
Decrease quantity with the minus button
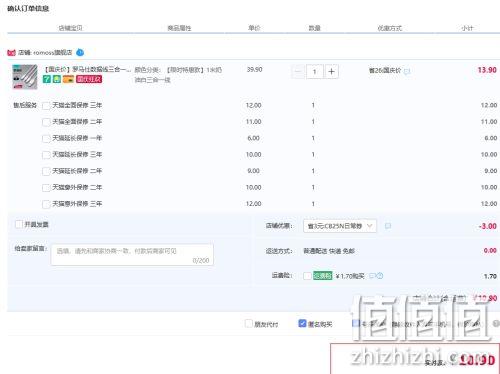click(x=298, y=71)
